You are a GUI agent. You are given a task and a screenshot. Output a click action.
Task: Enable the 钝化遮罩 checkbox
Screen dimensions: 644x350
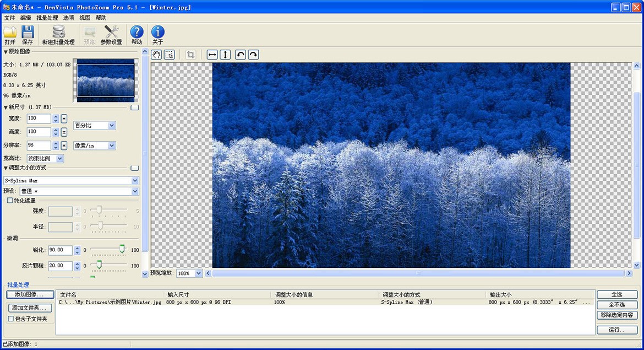tap(10, 200)
